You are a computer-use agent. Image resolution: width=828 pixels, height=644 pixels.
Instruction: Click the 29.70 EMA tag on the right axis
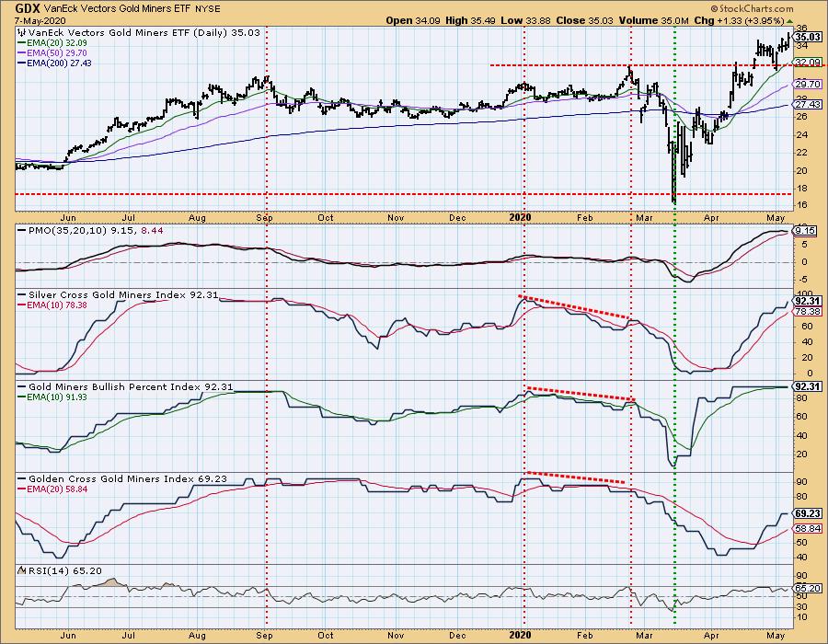(808, 84)
